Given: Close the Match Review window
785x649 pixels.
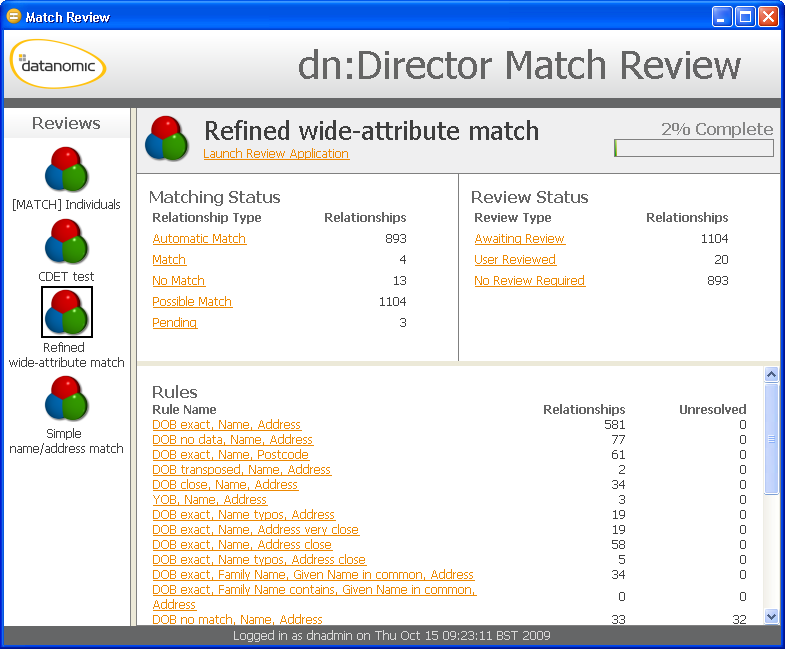Looking at the screenshot, I should (x=768, y=17).
